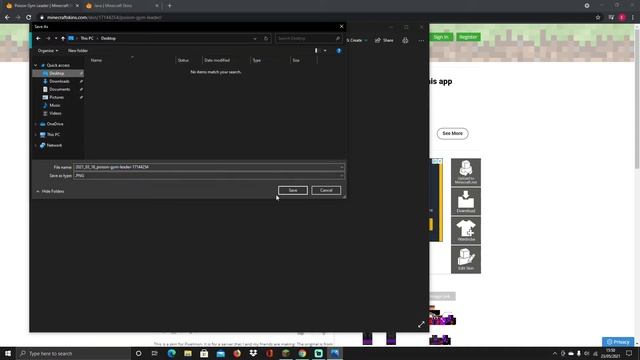Click the Privacy button on the page

pyautogui.click(x=618, y=342)
